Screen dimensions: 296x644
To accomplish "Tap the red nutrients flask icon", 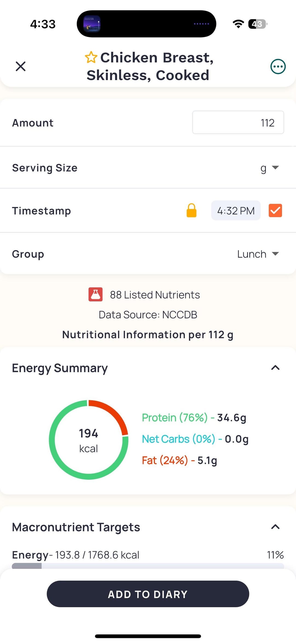I will pos(95,295).
